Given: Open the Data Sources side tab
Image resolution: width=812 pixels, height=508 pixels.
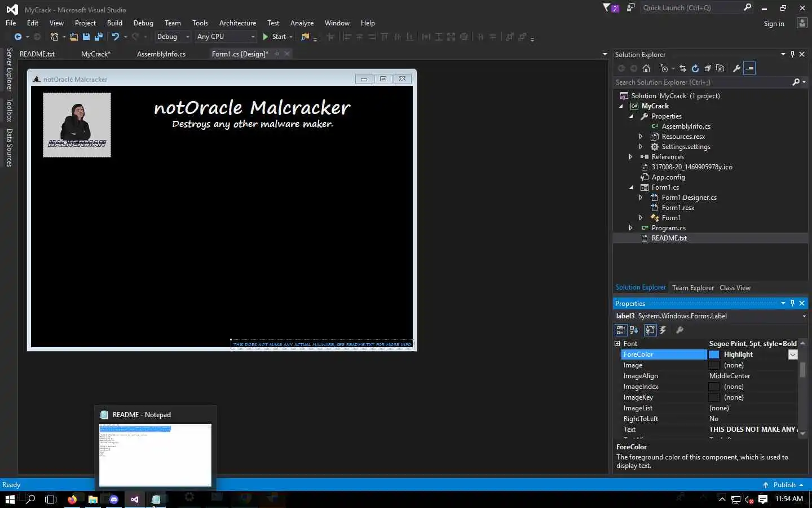Looking at the screenshot, I should pos(9,148).
